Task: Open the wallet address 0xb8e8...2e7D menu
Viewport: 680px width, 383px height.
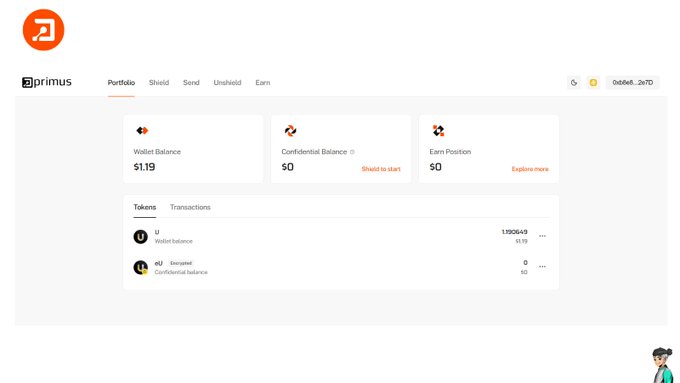Action: point(632,82)
